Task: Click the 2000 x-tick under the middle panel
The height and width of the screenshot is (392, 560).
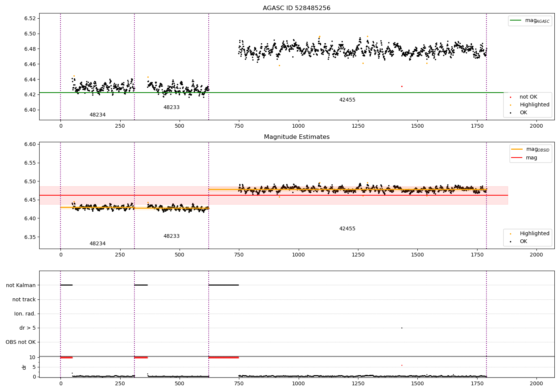Action: click(536, 255)
